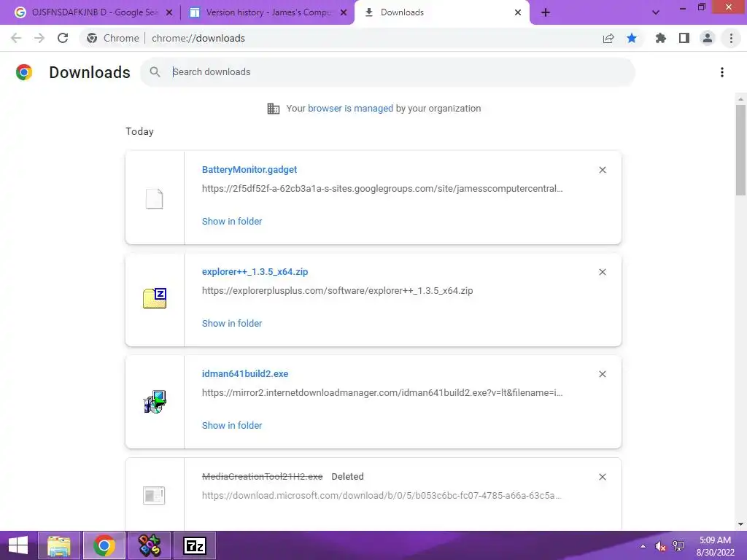Click the scrollbar up arrow

coord(740,98)
